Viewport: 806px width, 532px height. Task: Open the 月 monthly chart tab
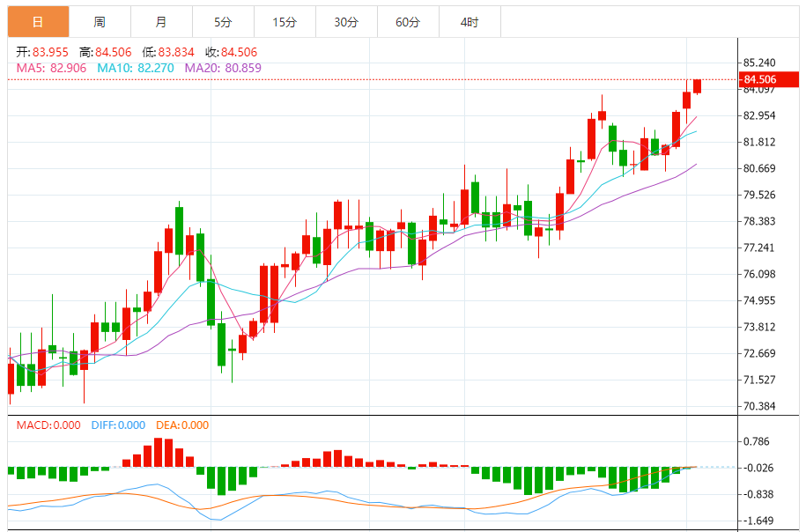(x=160, y=22)
